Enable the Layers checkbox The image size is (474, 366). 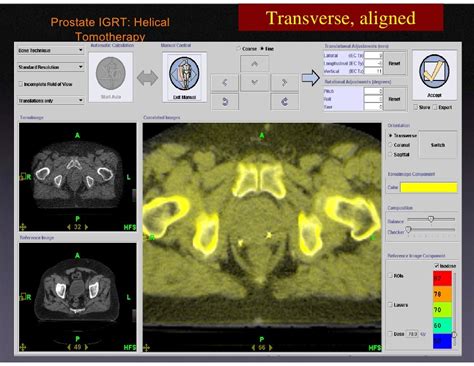pyautogui.click(x=390, y=305)
